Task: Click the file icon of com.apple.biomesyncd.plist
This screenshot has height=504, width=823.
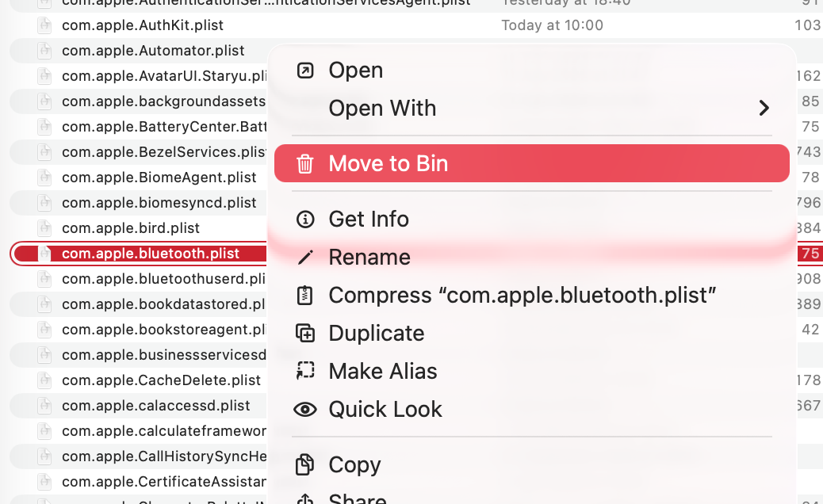Action: click(44, 202)
